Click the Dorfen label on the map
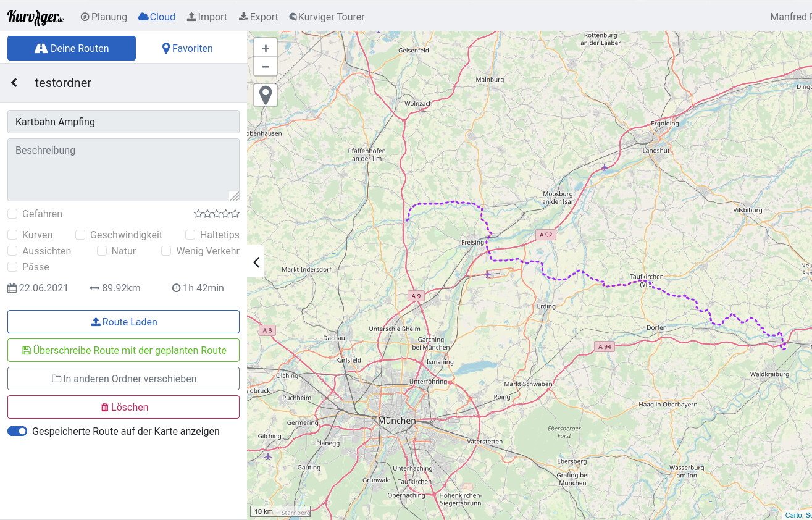 [x=656, y=327]
